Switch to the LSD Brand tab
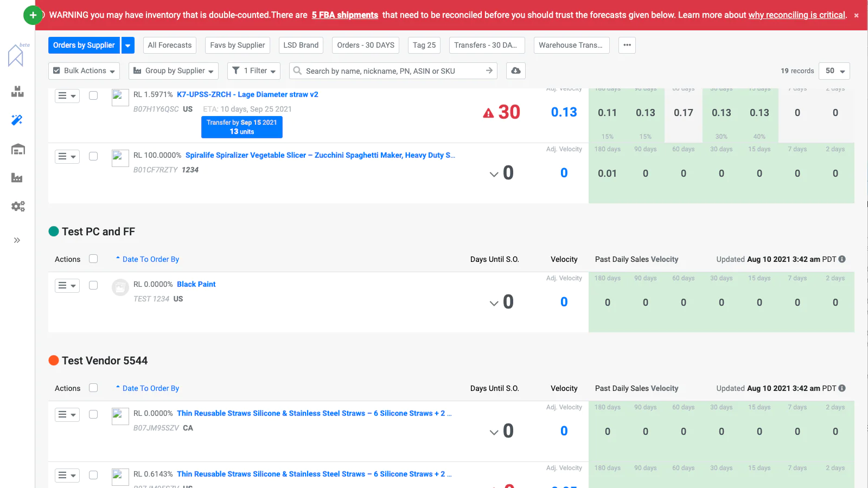The height and width of the screenshot is (488, 868). point(301,46)
